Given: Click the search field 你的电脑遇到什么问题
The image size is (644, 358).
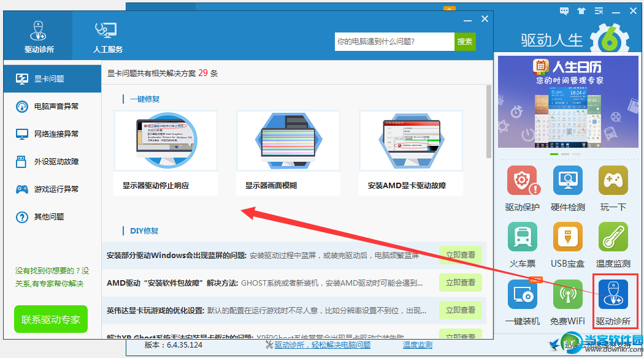Looking at the screenshot, I should [x=394, y=42].
